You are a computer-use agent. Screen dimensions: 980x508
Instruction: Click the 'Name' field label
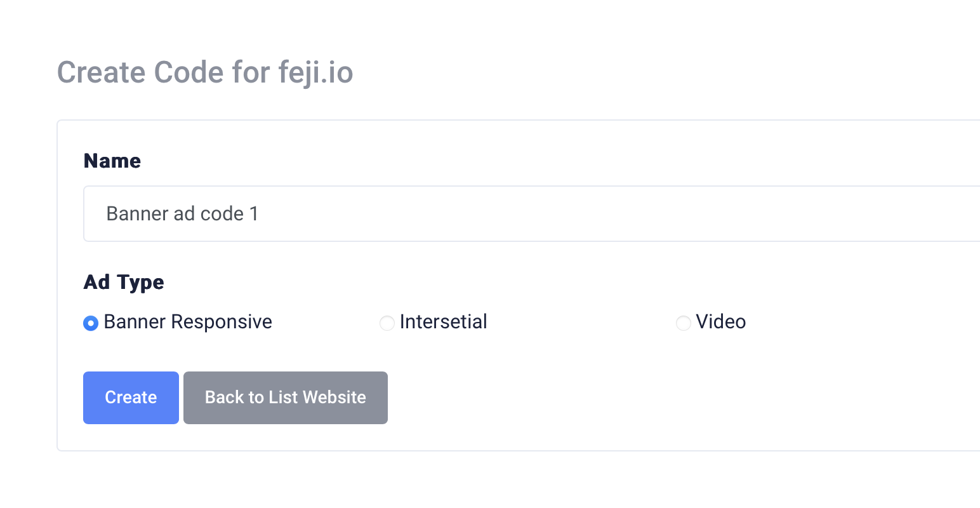(112, 161)
